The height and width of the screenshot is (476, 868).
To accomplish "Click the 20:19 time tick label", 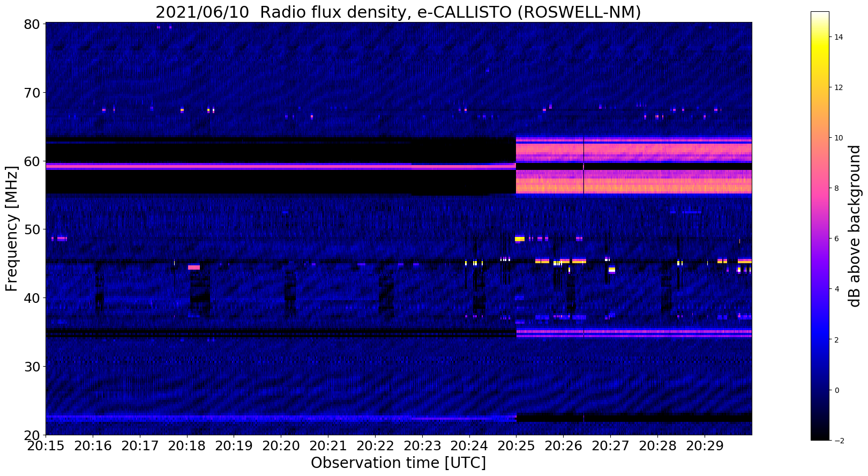I will point(234,446).
